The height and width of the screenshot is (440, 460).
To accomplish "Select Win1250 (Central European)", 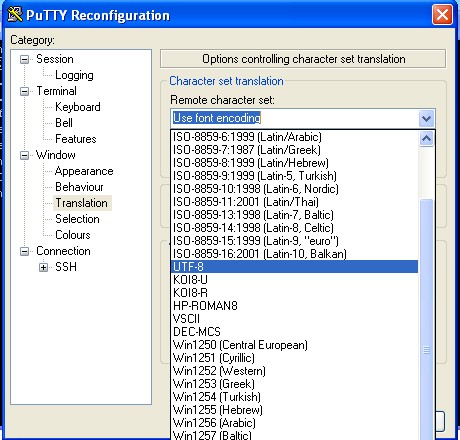I will point(295,345).
